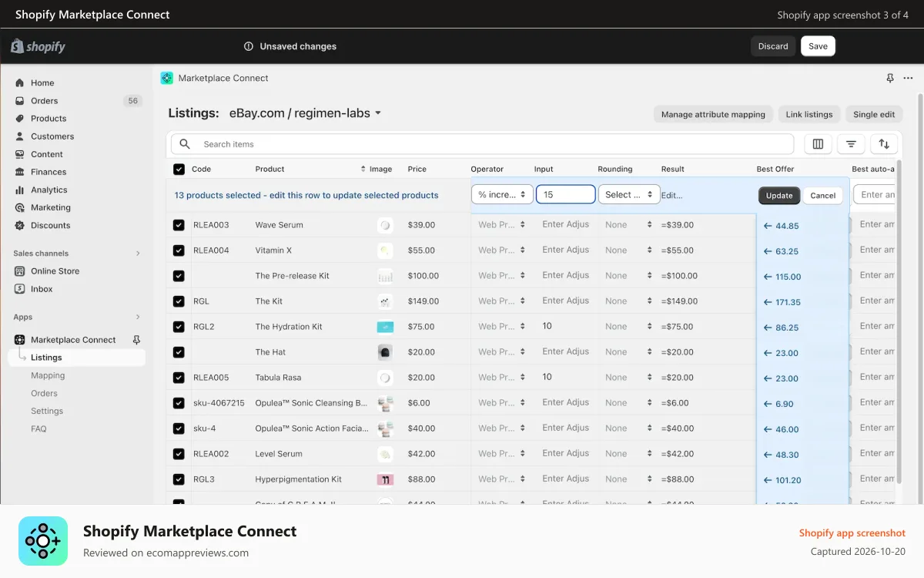
Task: Open the sort order icon button
Action: point(884,144)
